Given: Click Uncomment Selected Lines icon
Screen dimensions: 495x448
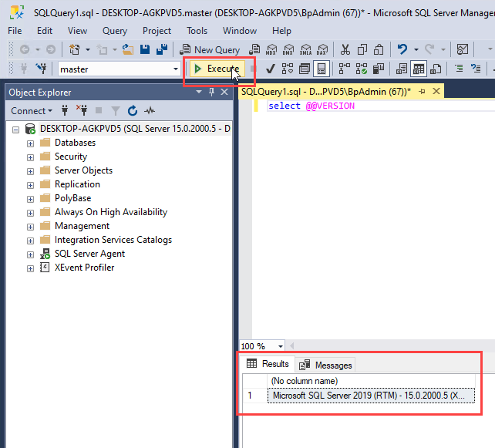Looking at the screenshot, I should [476, 69].
